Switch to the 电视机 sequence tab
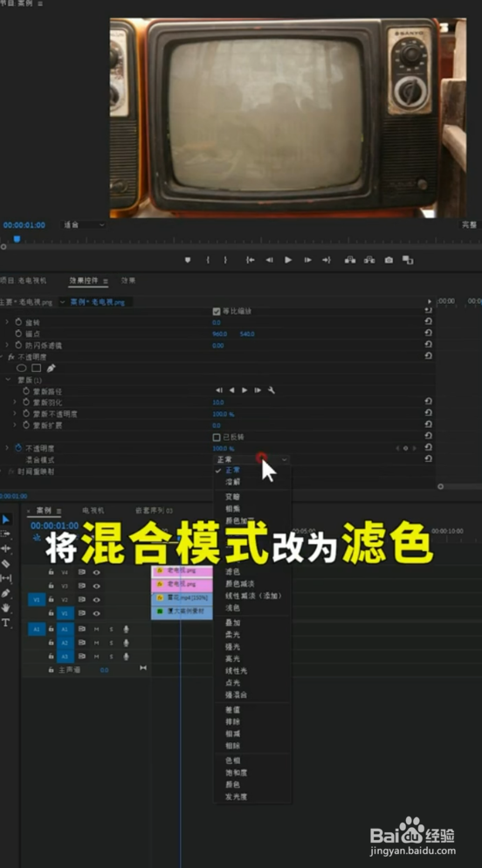The width and height of the screenshot is (482, 868). pyautogui.click(x=93, y=510)
